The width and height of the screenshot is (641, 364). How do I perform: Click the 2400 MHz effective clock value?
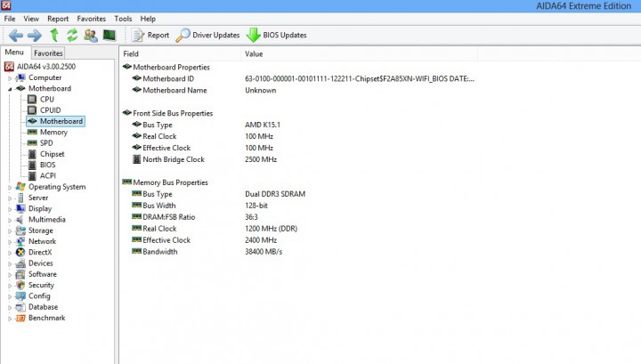click(x=261, y=240)
